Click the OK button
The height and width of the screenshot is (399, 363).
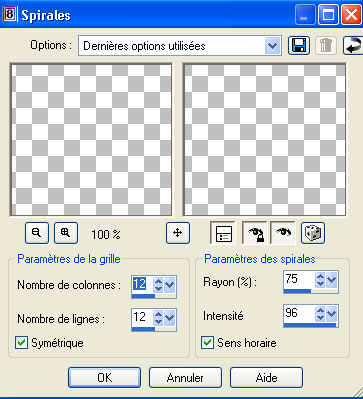pos(104,378)
